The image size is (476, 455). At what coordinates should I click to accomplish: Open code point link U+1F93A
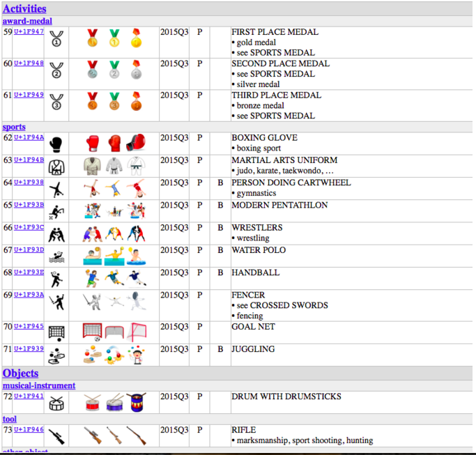[29, 295]
